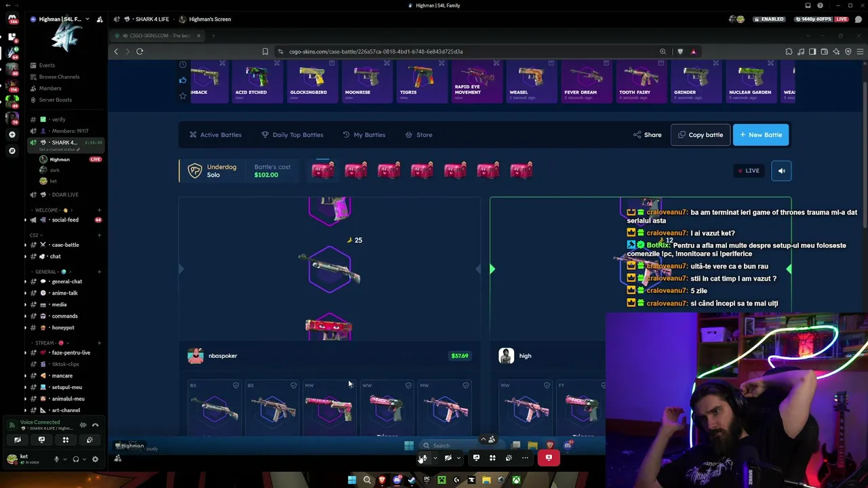Open the Brave main menu

coord(859,52)
